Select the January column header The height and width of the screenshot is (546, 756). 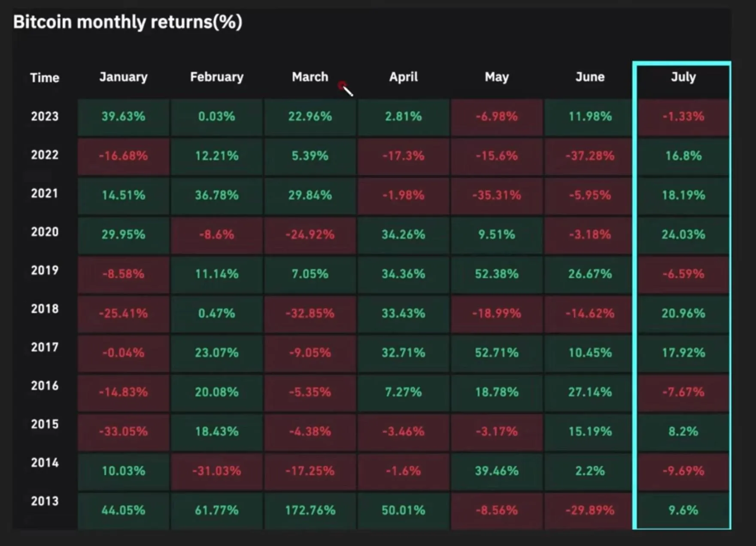123,77
